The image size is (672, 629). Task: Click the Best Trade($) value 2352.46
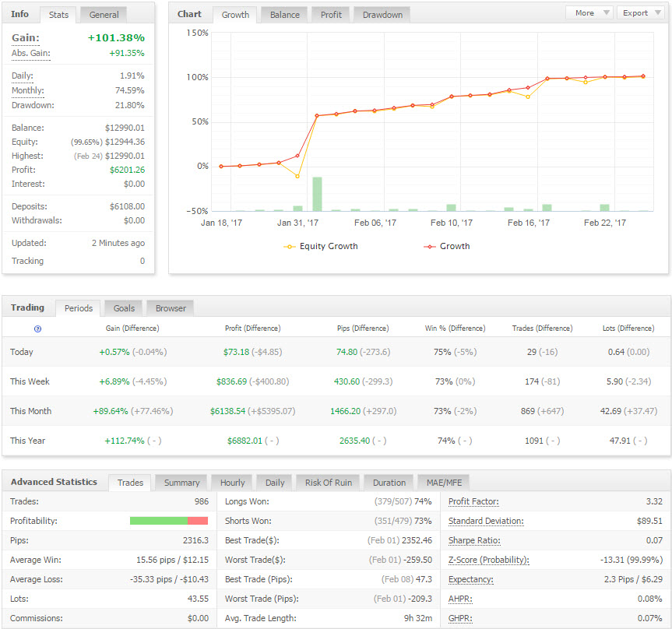pos(417,540)
